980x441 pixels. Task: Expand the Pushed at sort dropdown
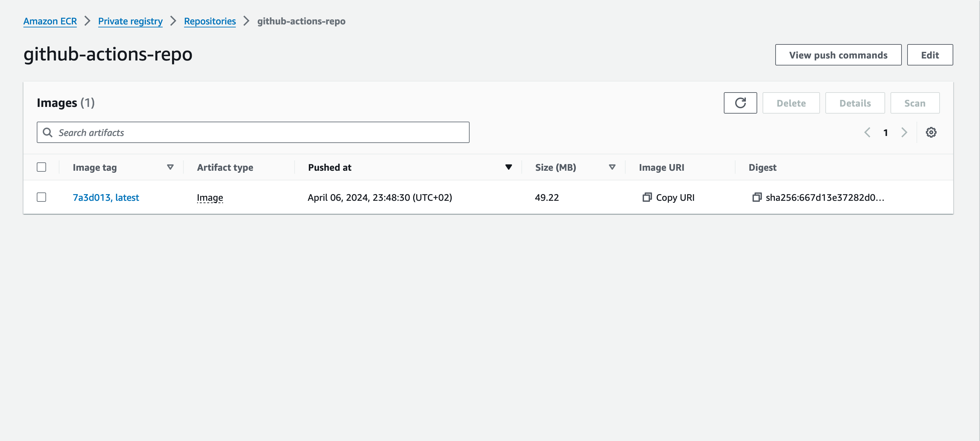509,167
